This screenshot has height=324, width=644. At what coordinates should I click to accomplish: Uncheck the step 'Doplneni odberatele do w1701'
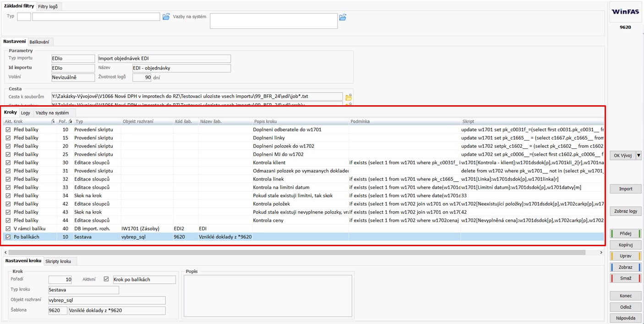point(8,130)
